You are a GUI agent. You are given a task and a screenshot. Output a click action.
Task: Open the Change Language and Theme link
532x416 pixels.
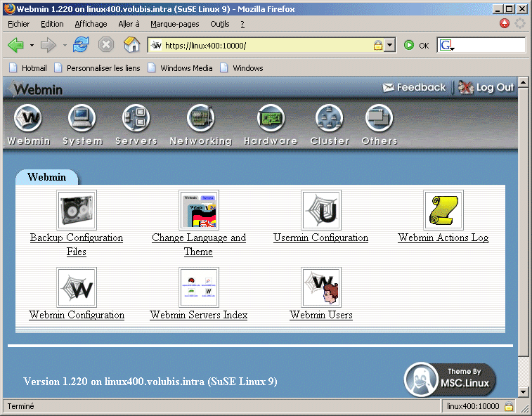pyautogui.click(x=199, y=245)
